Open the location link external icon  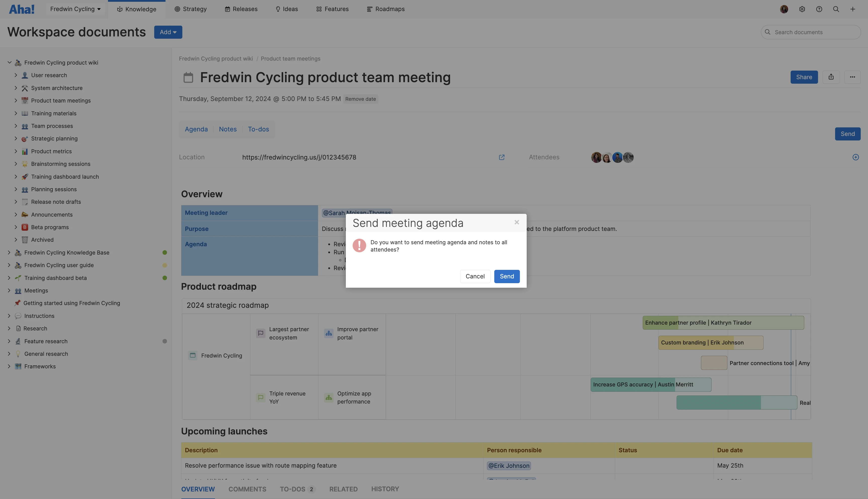(502, 157)
